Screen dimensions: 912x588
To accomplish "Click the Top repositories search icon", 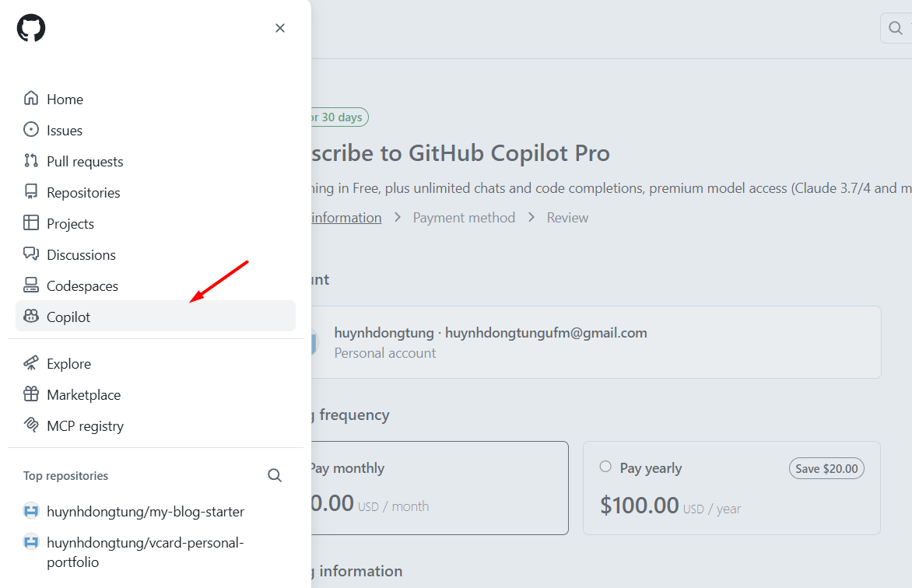I will coord(274,474).
